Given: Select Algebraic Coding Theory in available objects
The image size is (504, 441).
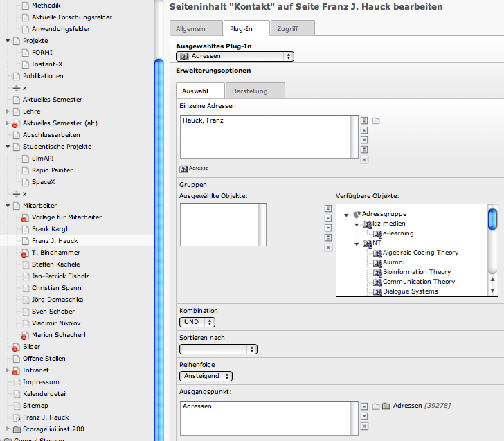Looking at the screenshot, I should [420, 253].
